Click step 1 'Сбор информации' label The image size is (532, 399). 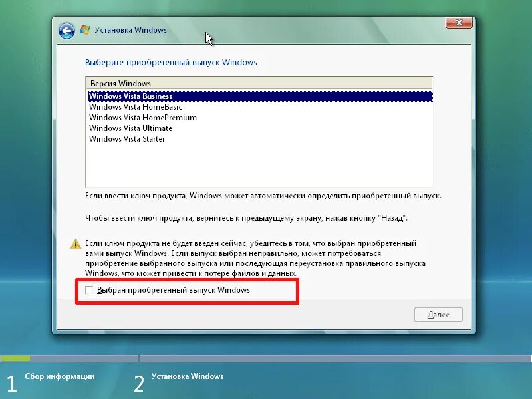(x=60, y=376)
